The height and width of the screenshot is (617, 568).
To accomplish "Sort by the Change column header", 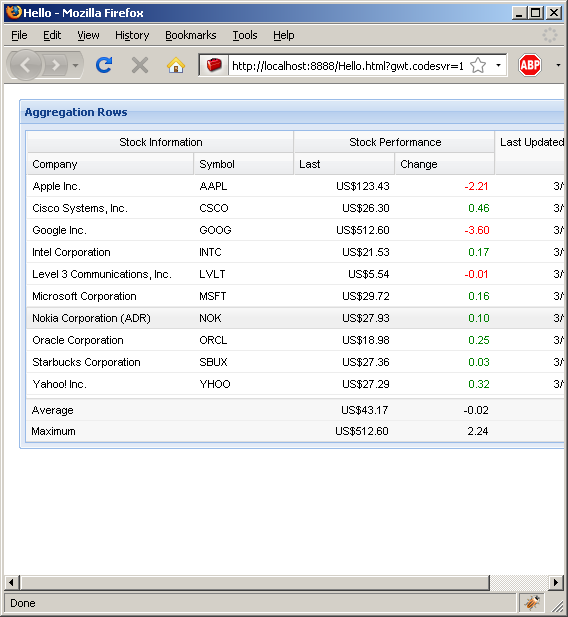I will click(x=444, y=164).
